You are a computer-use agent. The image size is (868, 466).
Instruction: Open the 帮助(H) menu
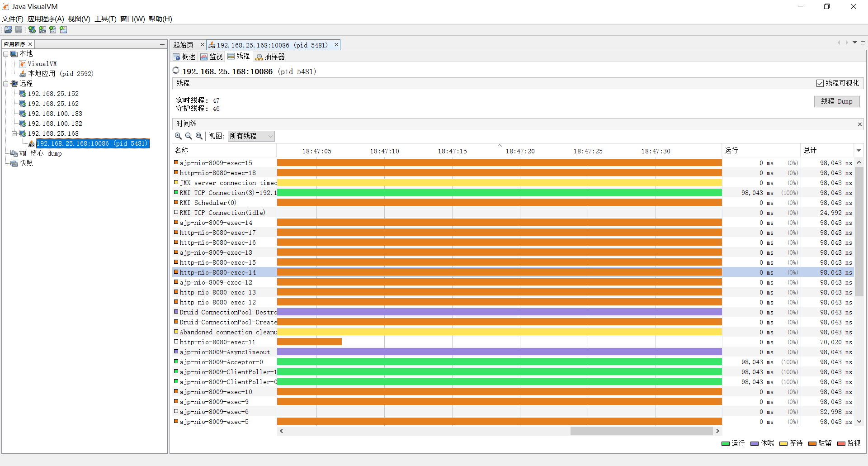point(160,19)
